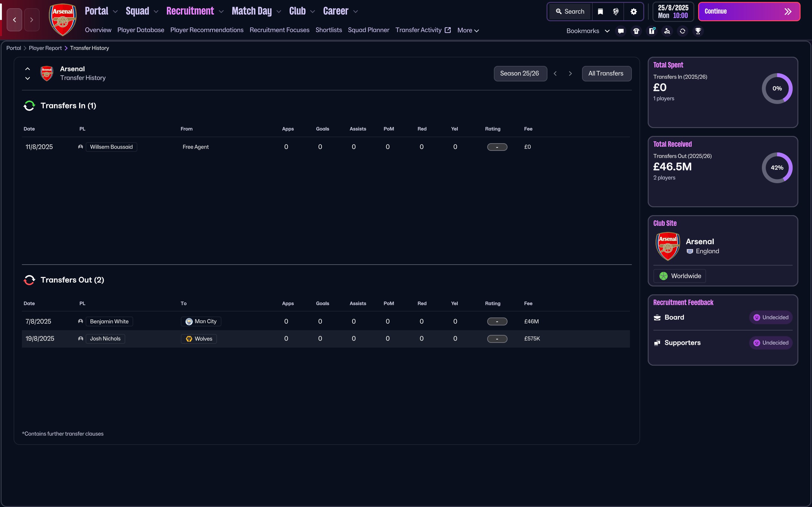Go to the next season arrow

[570, 74]
